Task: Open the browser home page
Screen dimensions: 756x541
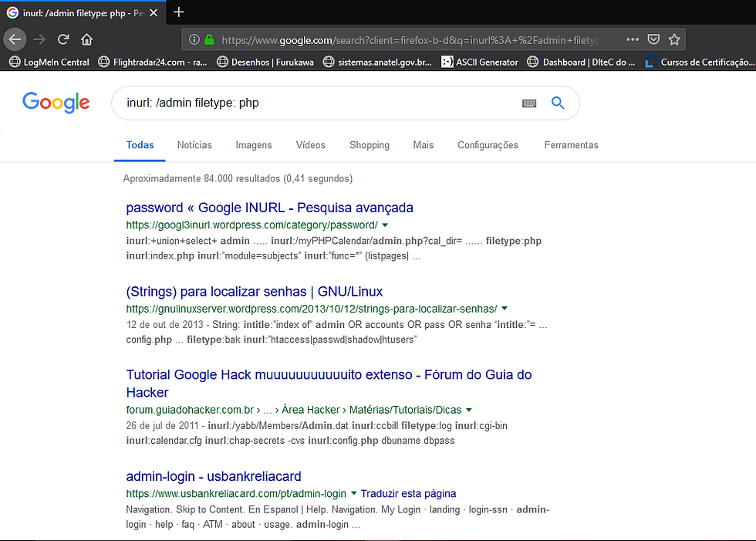Action: (86, 39)
